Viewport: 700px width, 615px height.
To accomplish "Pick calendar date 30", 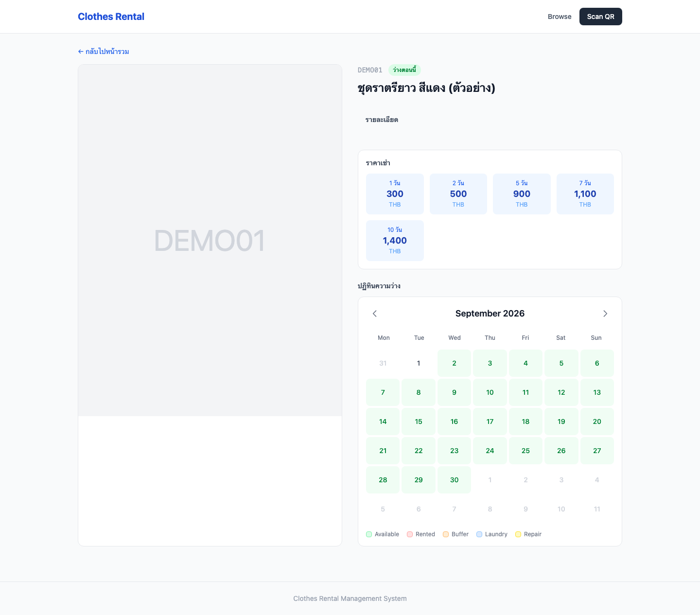I will click(454, 480).
